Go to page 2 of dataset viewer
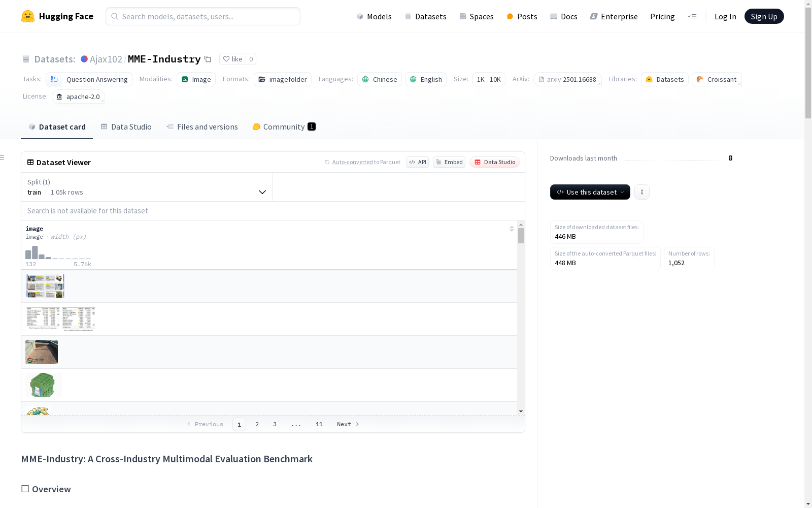 tap(257, 424)
